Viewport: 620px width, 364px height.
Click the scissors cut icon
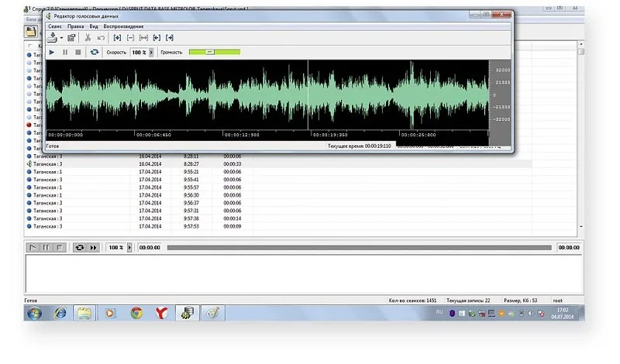pos(88,37)
